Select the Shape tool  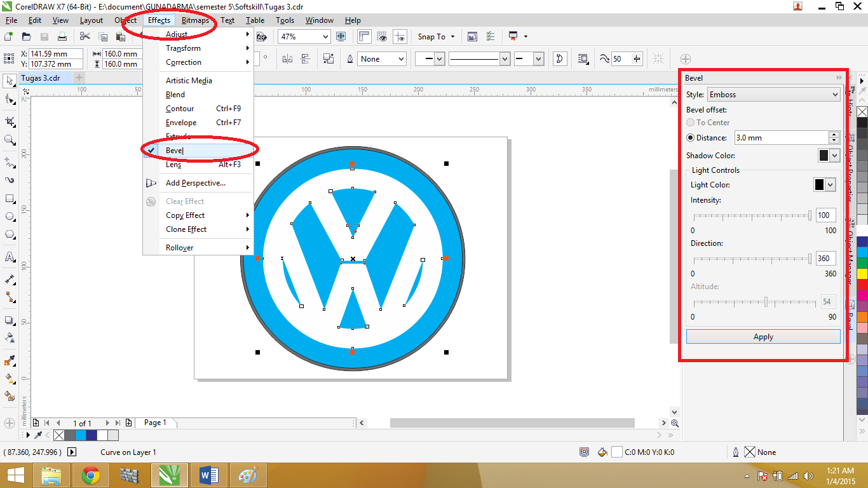tap(10, 99)
